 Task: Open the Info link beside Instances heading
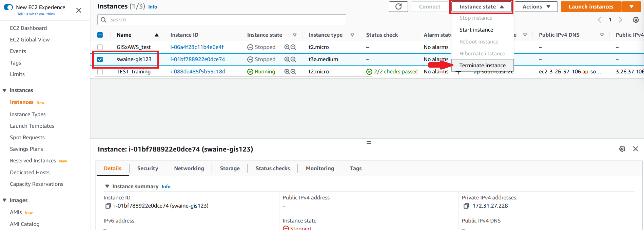153,7
